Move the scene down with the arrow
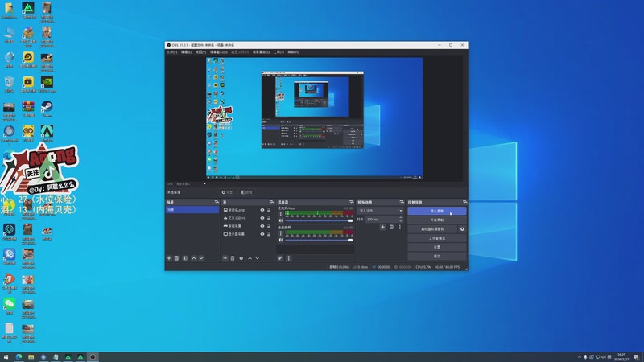Image resolution: width=644 pixels, height=362 pixels. pos(201,258)
